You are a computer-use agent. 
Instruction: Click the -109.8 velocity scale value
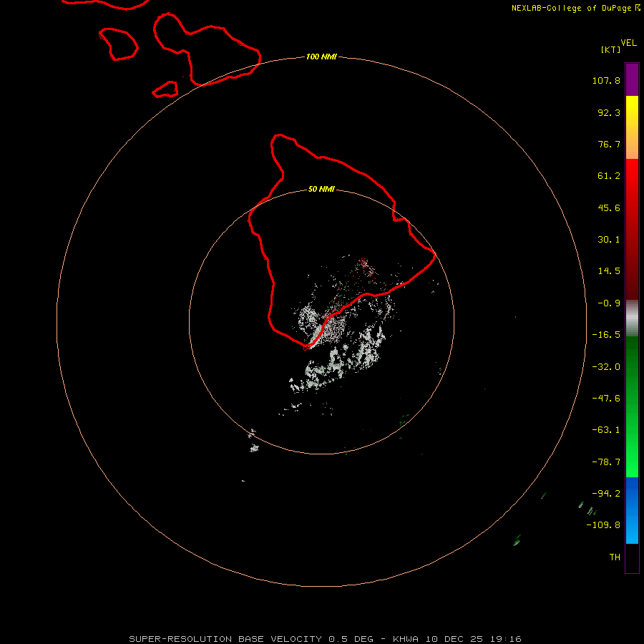603,525
